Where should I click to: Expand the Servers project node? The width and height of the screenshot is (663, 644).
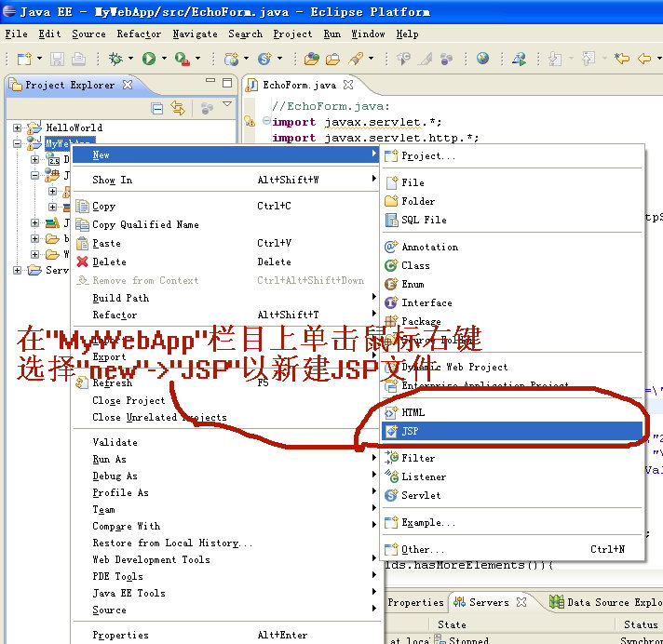[x=17, y=270]
